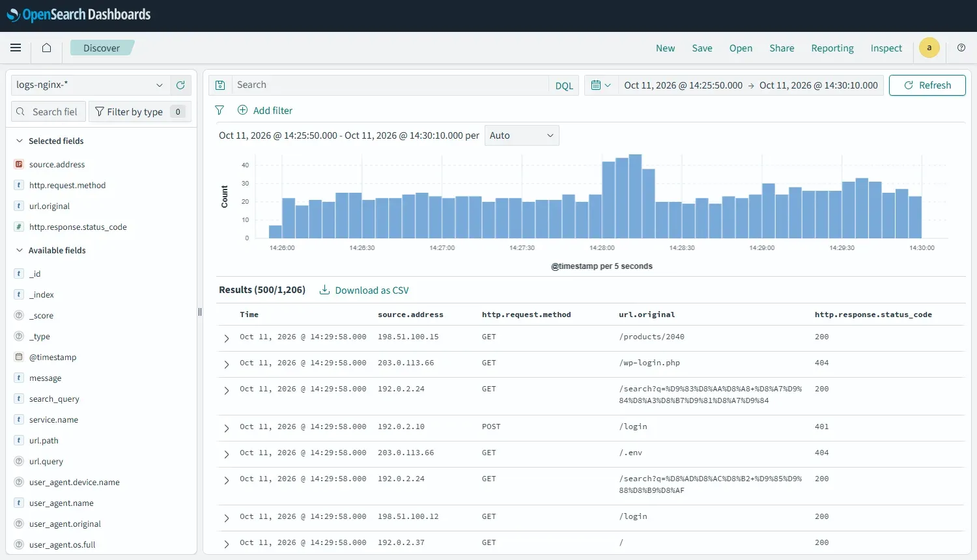Open saved queries disk icon
977x560 pixels.
pos(220,85)
